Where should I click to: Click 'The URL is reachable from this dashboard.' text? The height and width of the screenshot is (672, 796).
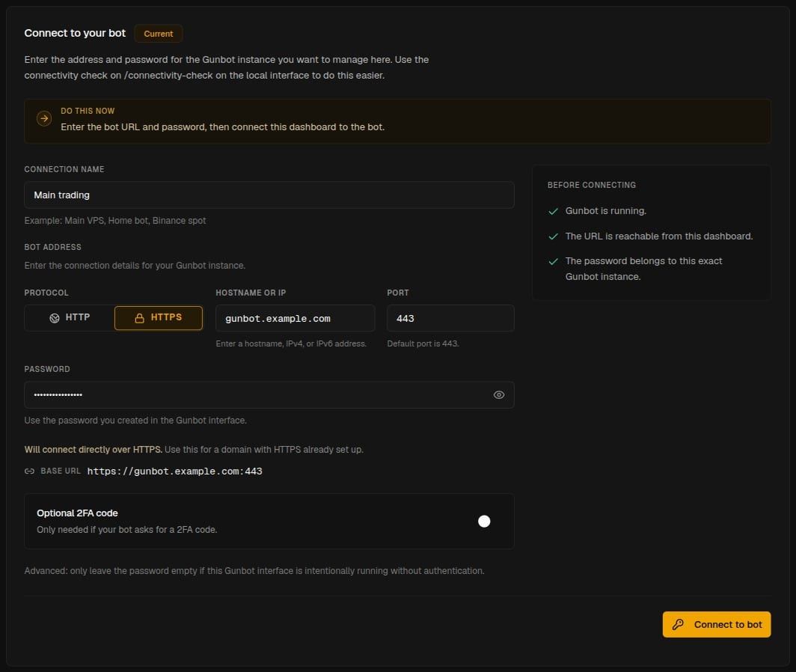659,236
